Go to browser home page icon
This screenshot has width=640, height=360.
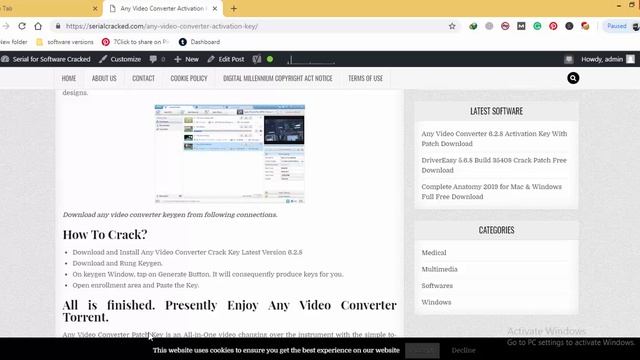point(38,26)
